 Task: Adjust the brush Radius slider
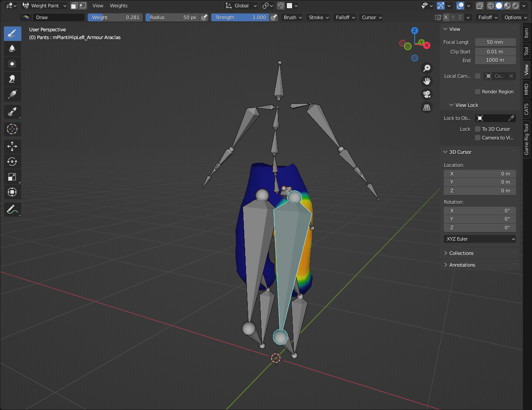(x=173, y=17)
